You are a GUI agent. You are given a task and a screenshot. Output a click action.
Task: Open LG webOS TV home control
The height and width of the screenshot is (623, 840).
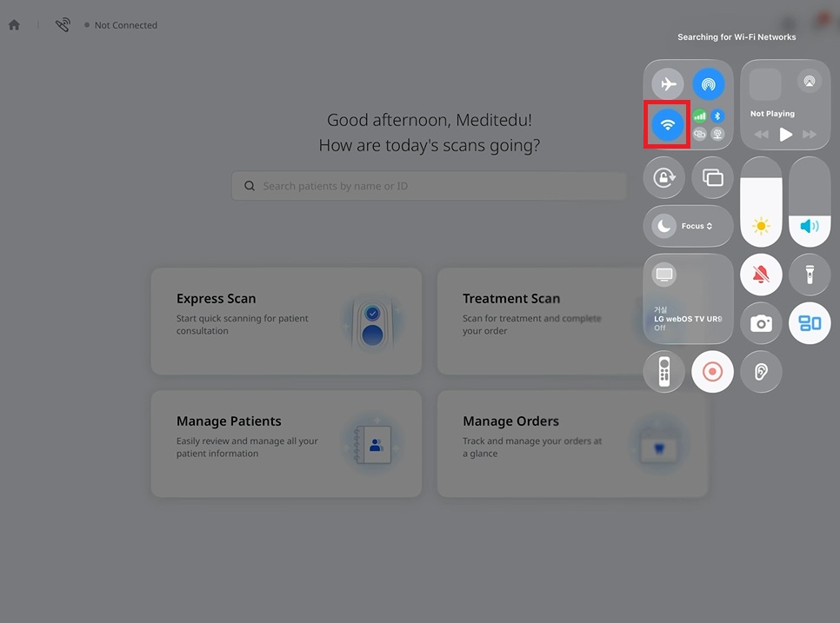pos(688,299)
